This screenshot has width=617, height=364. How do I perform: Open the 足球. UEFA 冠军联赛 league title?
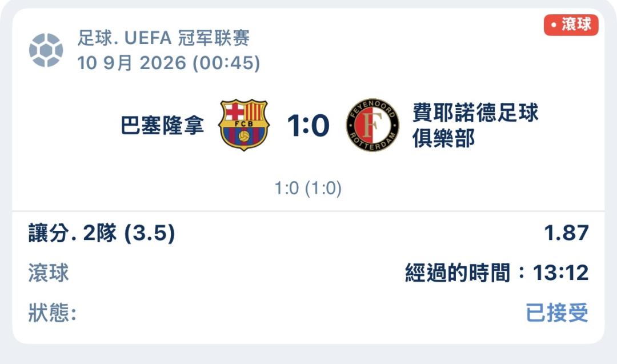click(x=163, y=38)
